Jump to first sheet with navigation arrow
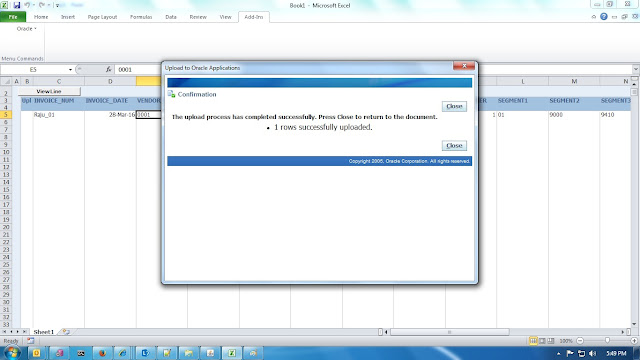This screenshot has height=360, width=640. coord(4,332)
